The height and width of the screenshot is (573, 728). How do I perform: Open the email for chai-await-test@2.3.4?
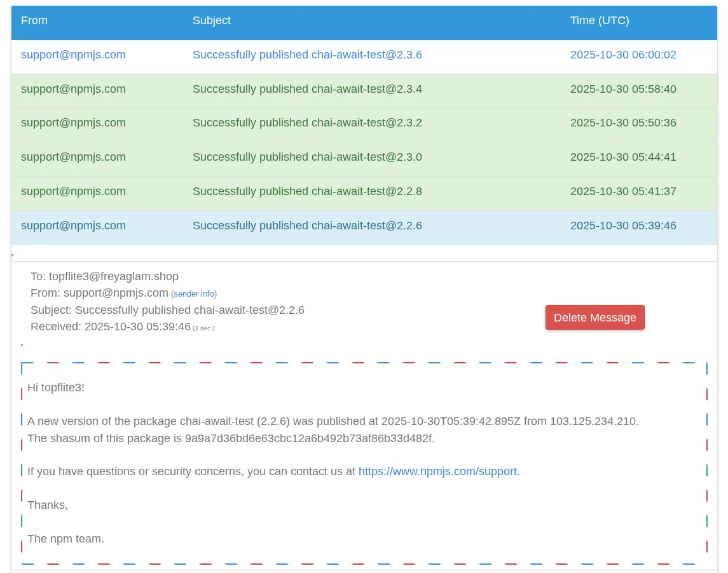tap(307, 89)
